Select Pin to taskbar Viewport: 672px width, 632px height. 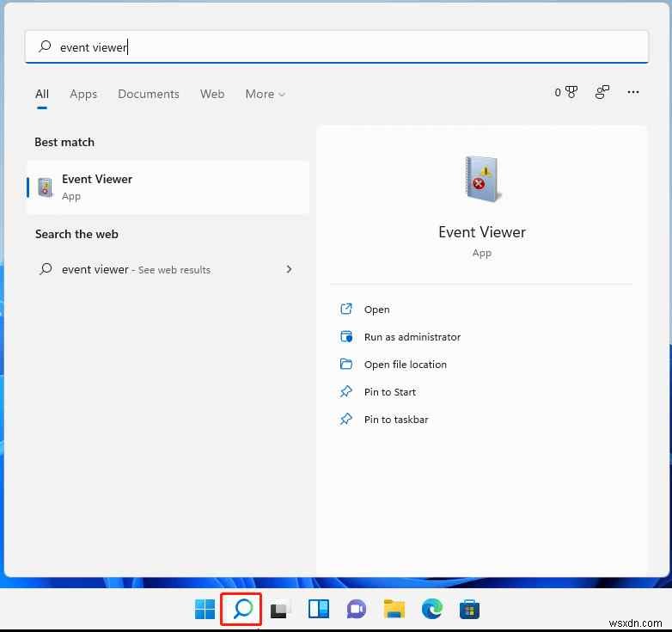click(x=396, y=420)
